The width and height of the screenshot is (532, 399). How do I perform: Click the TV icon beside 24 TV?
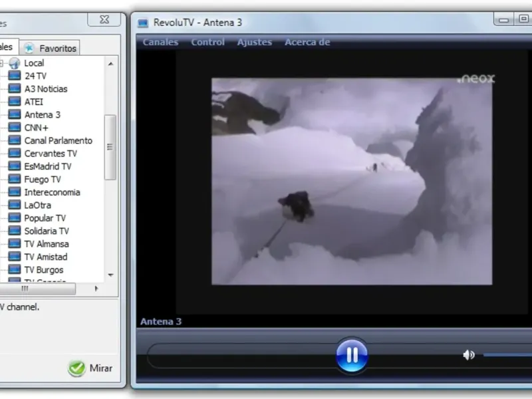14,75
